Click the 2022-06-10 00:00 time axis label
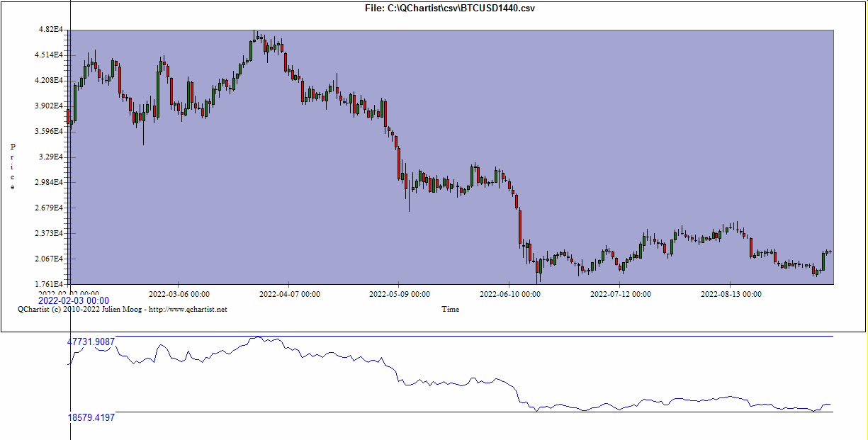The image size is (868, 440). 510,293
